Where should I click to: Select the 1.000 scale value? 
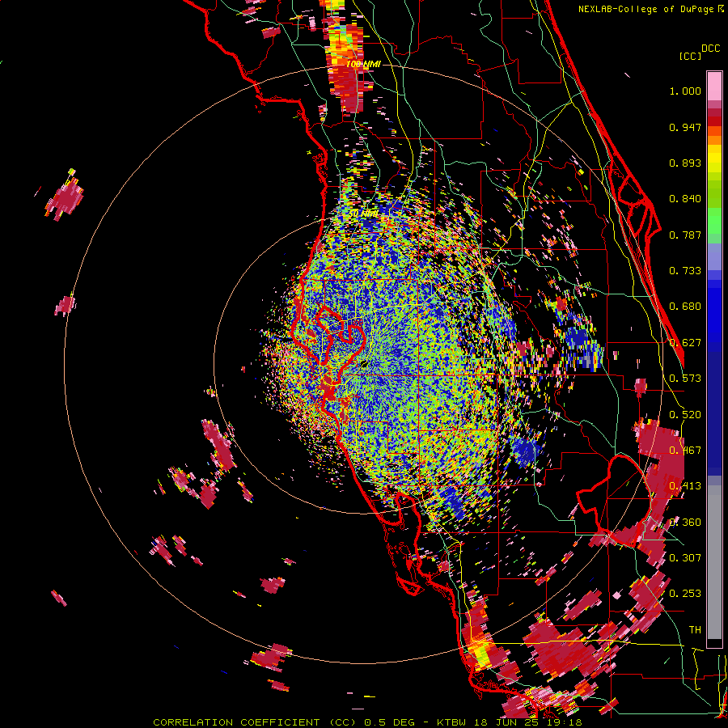pyautogui.click(x=685, y=91)
